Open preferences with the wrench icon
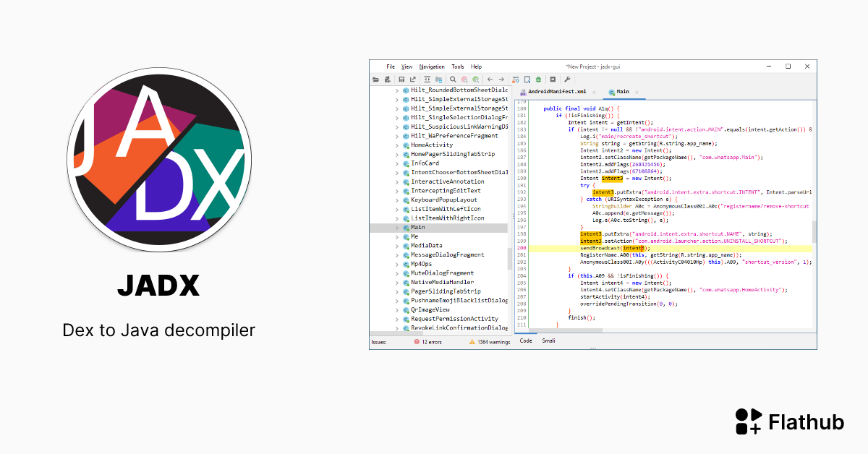The image size is (868, 454). 566,80
